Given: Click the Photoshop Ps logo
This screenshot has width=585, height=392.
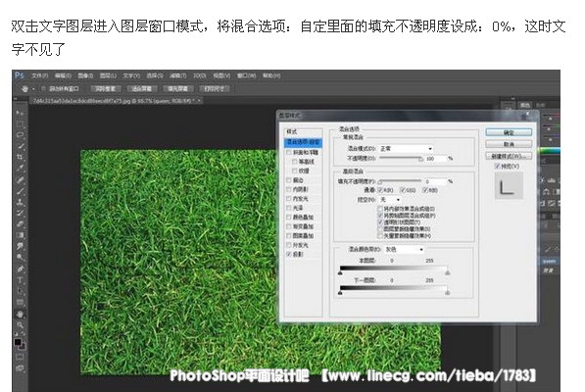Looking at the screenshot, I should coord(20,75).
